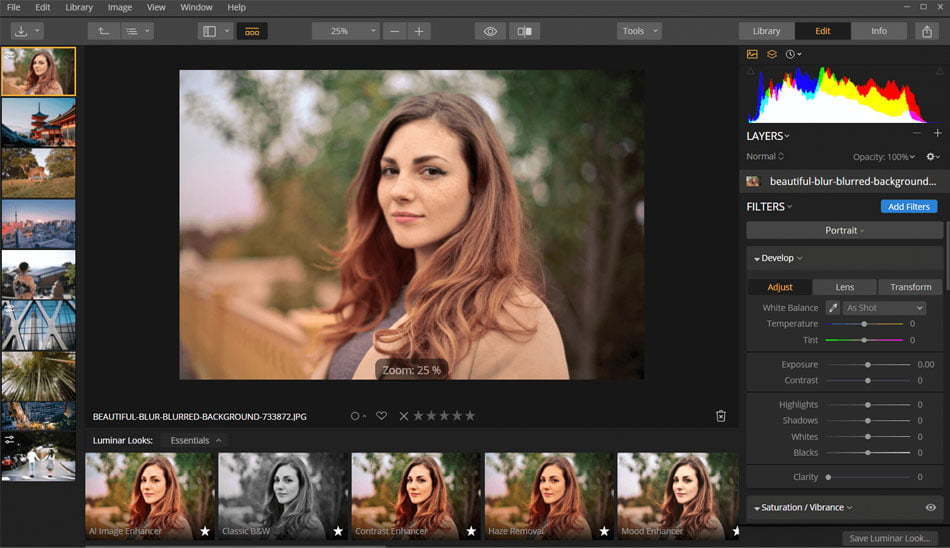This screenshot has height=548, width=950.
Task: Adjust the Temperature slider
Action: (865, 324)
